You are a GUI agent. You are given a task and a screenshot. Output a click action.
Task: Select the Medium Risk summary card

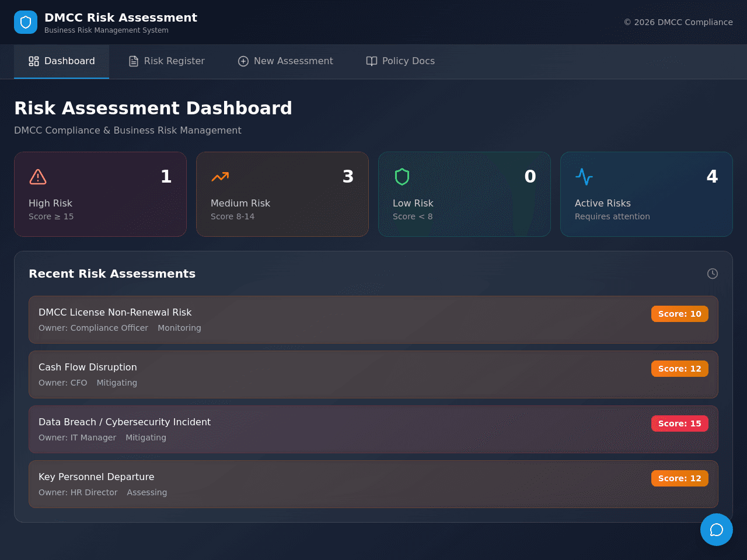coord(282,194)
